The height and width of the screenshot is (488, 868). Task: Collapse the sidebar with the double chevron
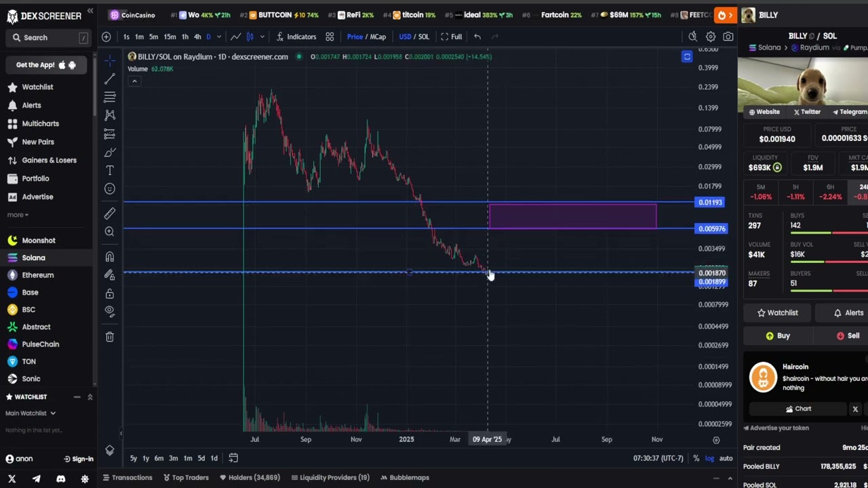(90, 12)
